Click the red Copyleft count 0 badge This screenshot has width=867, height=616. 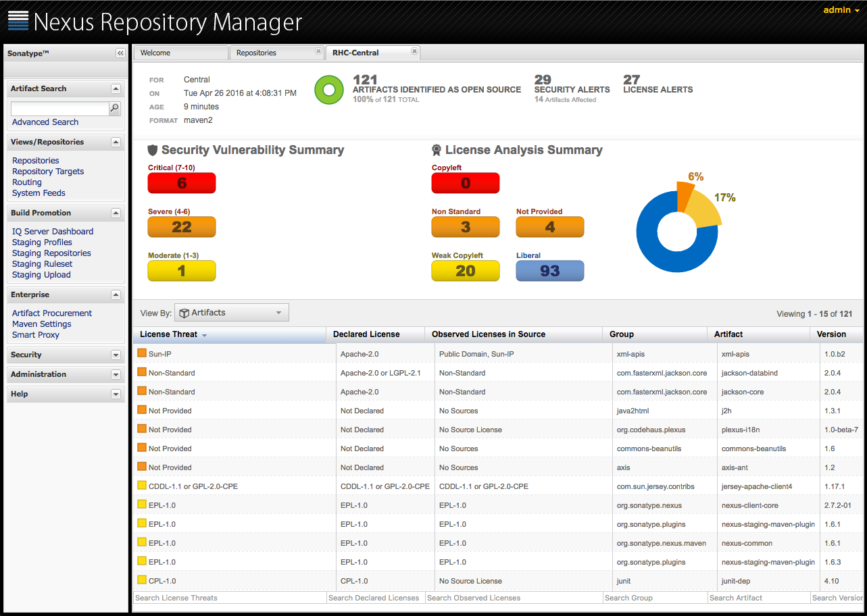466,183
